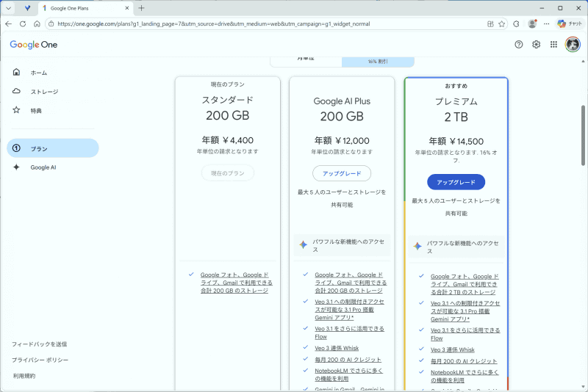Image resolution: width=588 pixels, height=392 pixels.
Task: Click the star icon beside 特典
Action: 16,109
